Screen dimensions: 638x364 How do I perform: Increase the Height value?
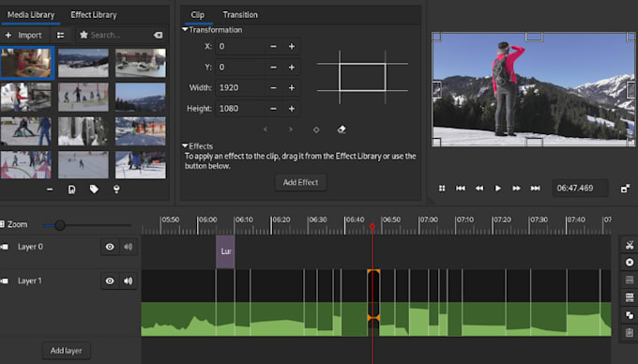tap(292, 109)
